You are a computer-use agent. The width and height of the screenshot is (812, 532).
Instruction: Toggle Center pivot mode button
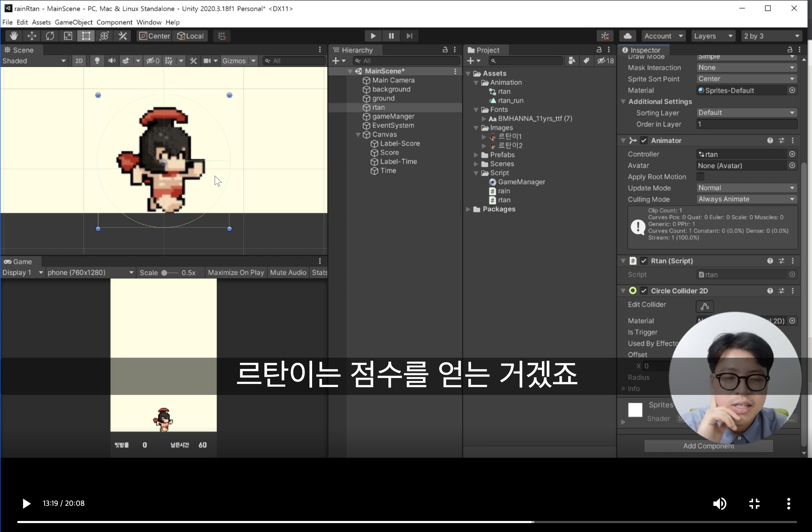pos(154,36)
